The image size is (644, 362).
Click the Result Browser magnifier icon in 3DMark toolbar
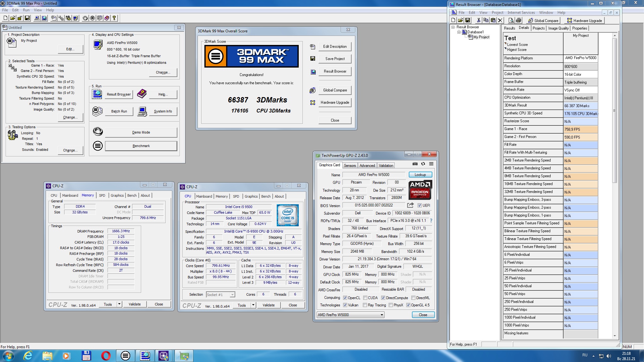(44, 18)
